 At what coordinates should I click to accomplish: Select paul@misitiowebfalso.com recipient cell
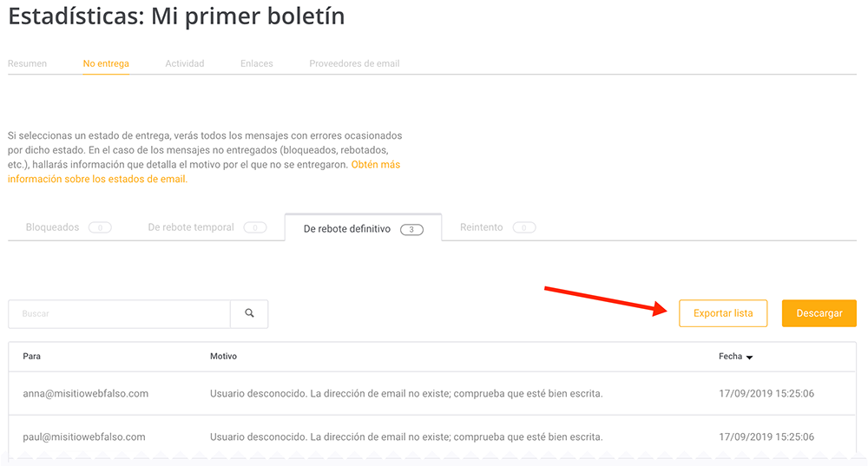pos(84,436)
